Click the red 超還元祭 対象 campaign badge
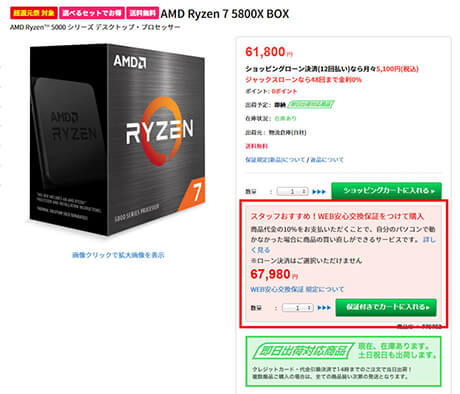 [34, 13]
